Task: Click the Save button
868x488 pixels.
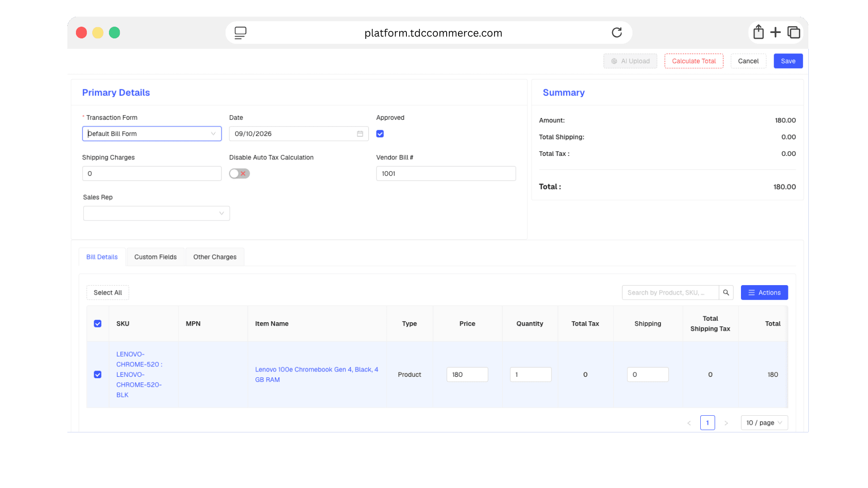Action: click(x=788, y=61)
